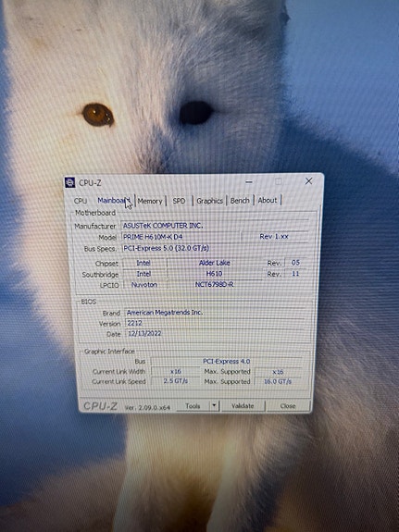Click the BIOS Version field 2212
The width and height of the screenshot is (399, 532).
215,323
